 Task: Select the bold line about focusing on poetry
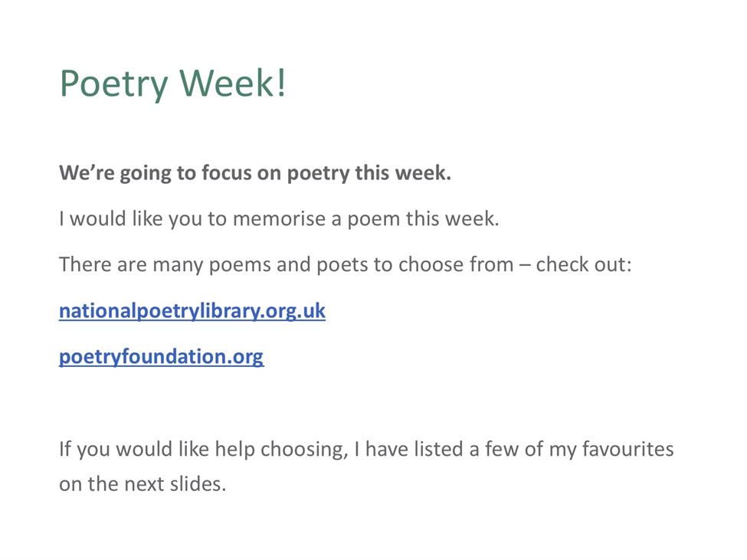pyautogui.click(x=255, y=173)
